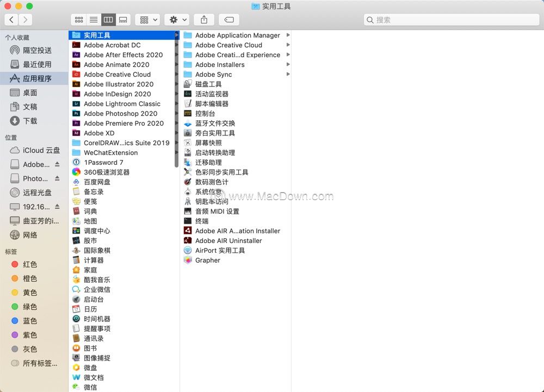This screenshot has height=392, width=544.
Task: Select Adobe AIR Uninstaller
Action: coord(228,240)
